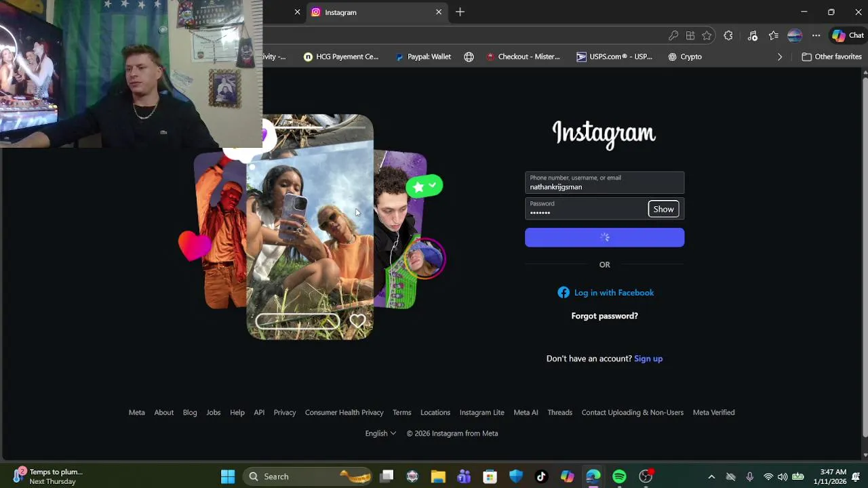Viewport: 868px width, 488px height.
Task: Open Consumer Health Privacy link
Action: click(x=344, y=412)
